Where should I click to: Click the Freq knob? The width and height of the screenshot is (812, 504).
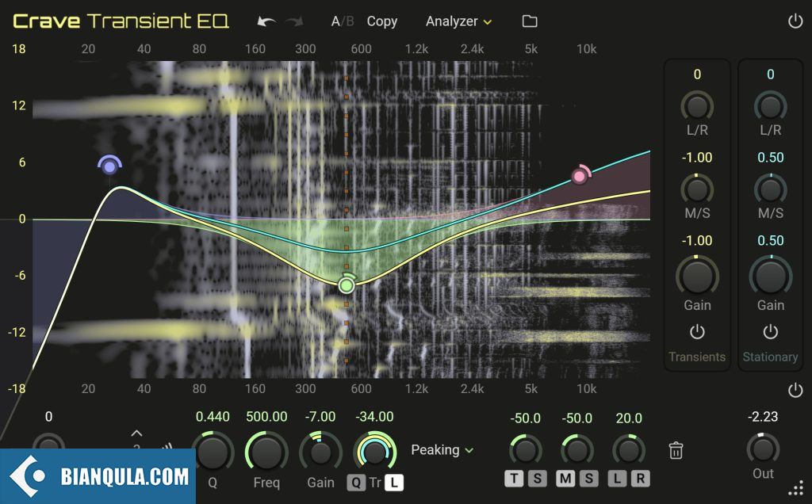pos(266,452)
